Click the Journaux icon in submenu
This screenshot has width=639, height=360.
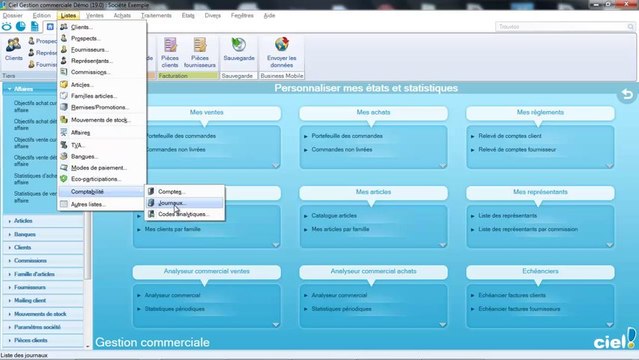point(151,203)
